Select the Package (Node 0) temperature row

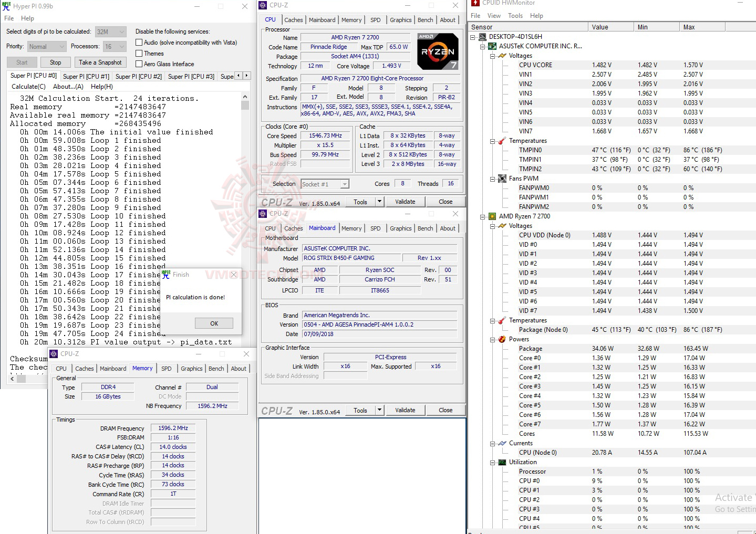tap(612, 330)
